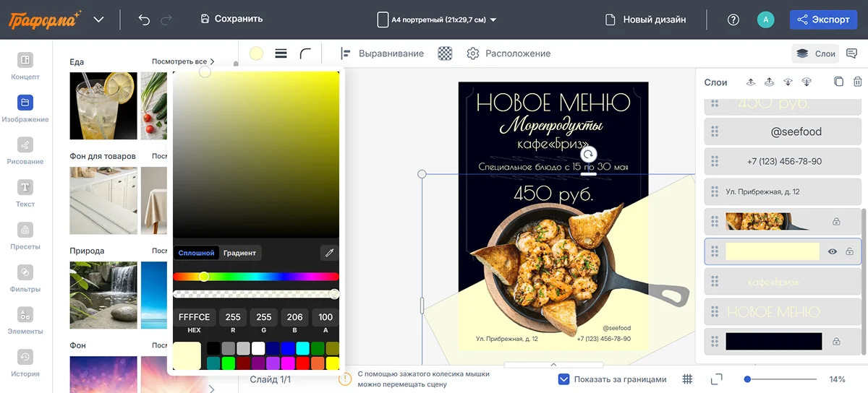Click the stroke width lines icon
Viewport: 868px width, 393px height.
[281, 53]
